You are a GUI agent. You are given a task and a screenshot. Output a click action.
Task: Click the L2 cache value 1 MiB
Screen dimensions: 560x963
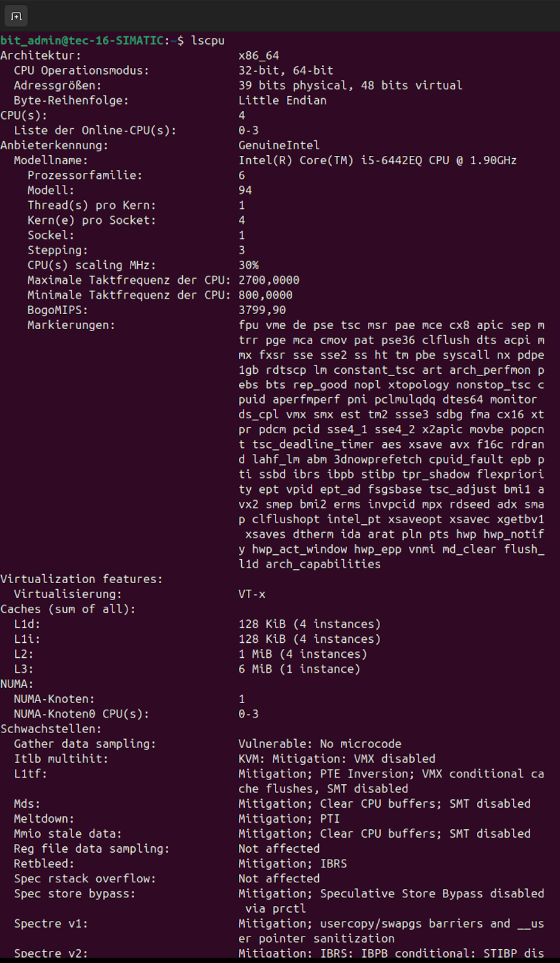click(x=302, y=654)
